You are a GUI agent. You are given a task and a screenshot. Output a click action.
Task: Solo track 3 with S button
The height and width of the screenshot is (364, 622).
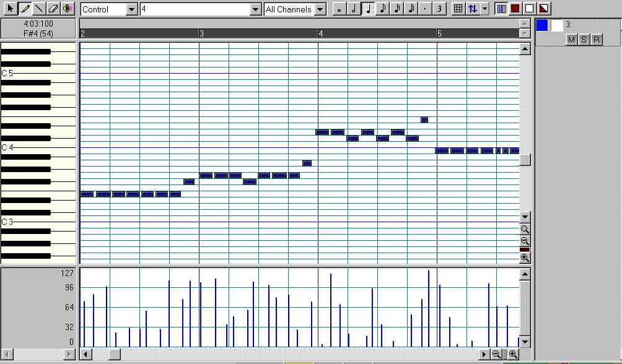click(584, 40)
